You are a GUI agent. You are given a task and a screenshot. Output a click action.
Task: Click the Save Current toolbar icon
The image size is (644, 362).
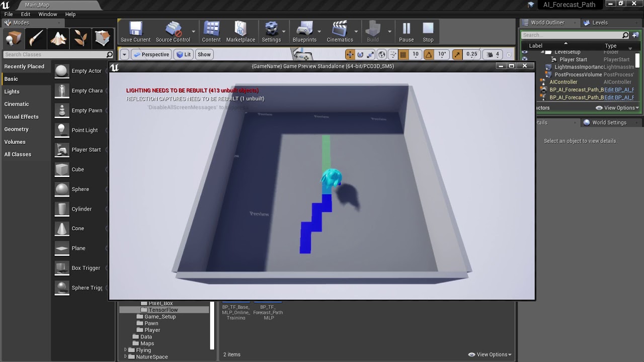(x=135, y=32)
